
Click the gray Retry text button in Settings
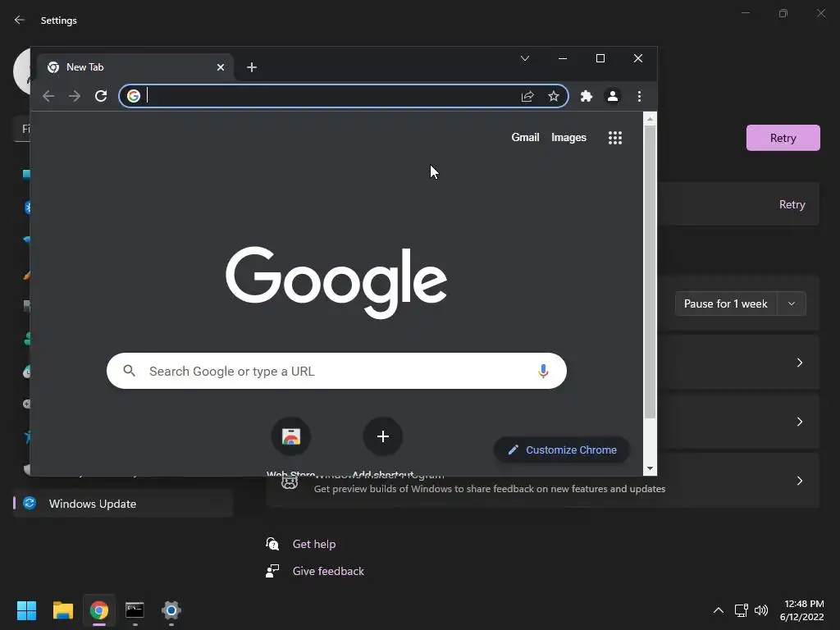792,204
